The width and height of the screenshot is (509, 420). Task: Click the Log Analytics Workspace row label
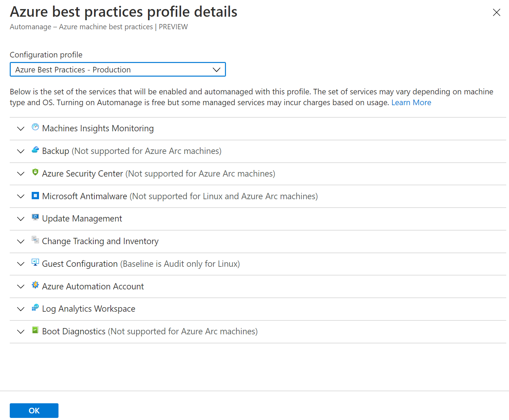(x=88, y=309)
